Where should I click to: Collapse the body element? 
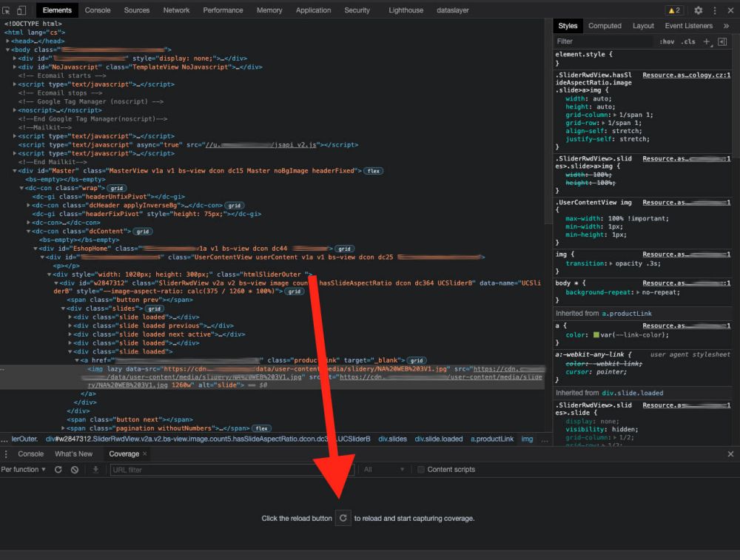[x=8, y=50]
